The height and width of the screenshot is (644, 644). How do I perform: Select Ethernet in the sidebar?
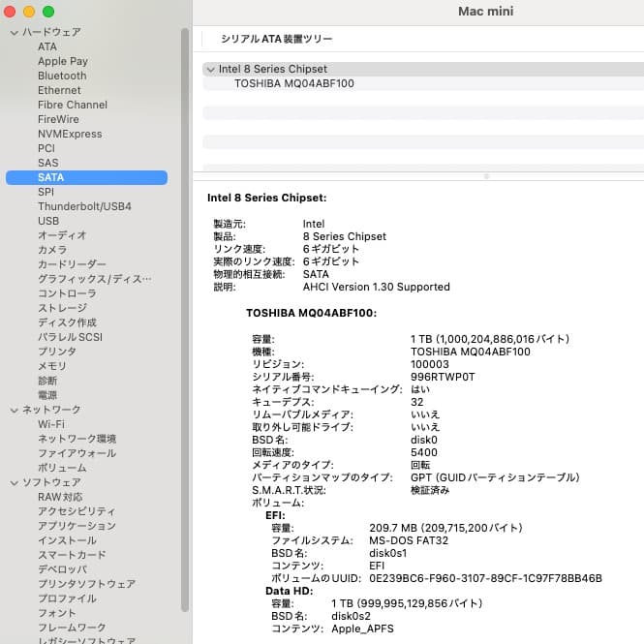[59, 90]
